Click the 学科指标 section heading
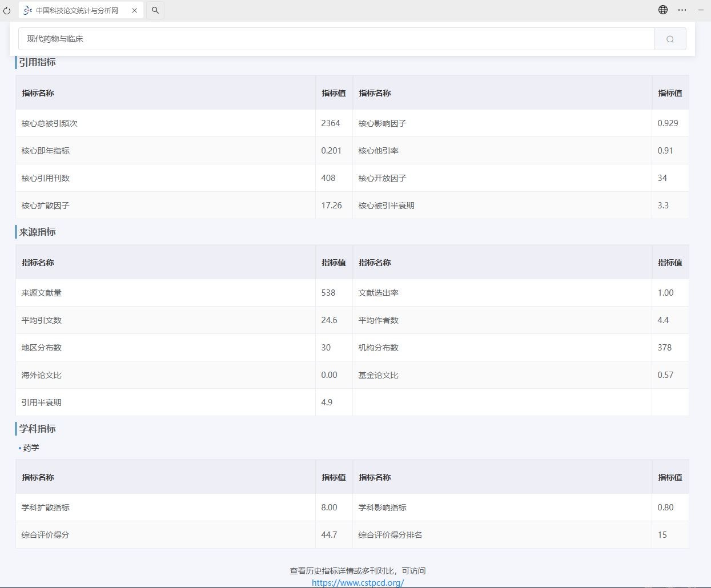 click(x=38, y=429)
